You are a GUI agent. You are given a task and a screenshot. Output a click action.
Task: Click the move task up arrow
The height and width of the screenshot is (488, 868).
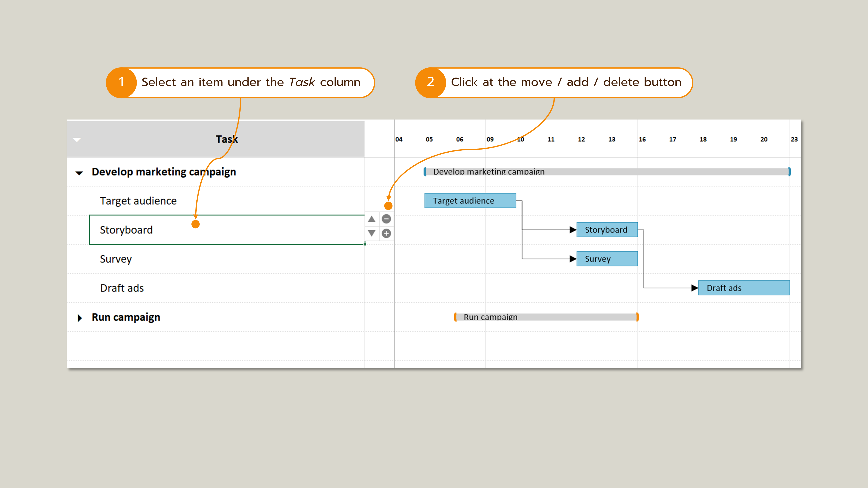pos(372,219)
